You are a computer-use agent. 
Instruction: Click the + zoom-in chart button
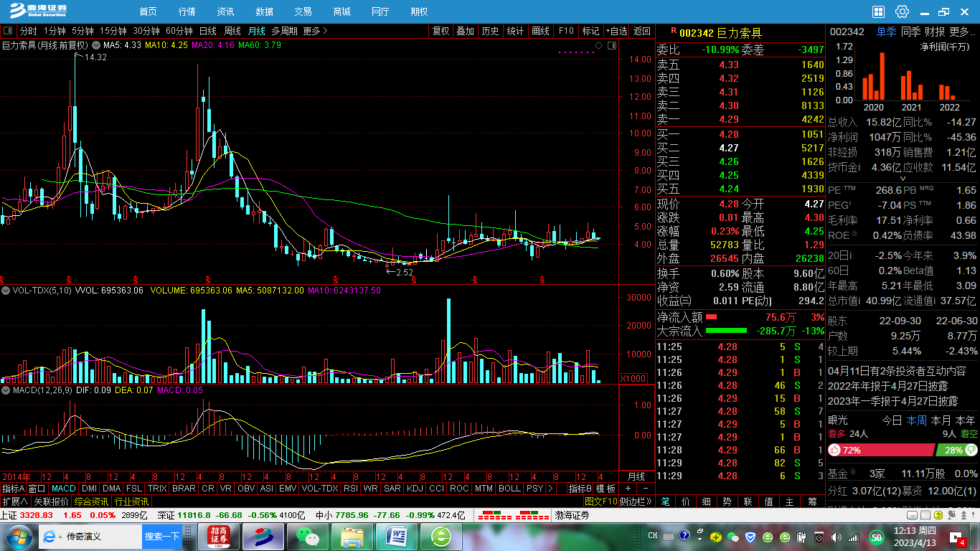point(628,489)
